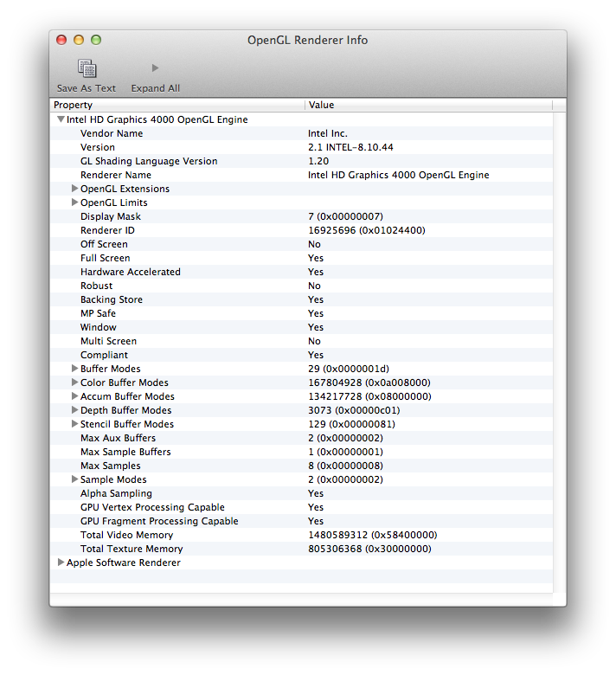Expand the OpenGL Limits row
Viewport: 616px width, 675px height.
[x=74, y=202]
